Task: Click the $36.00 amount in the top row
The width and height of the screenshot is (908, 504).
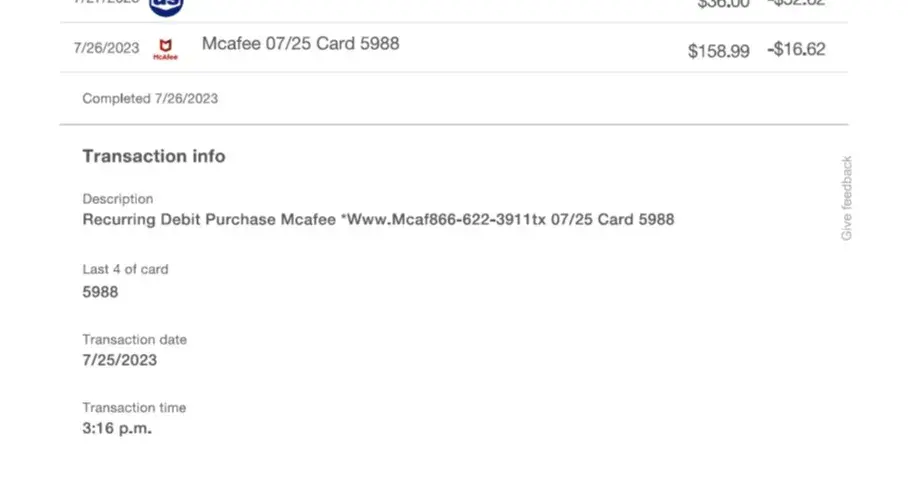Action: tap(723, 4)
